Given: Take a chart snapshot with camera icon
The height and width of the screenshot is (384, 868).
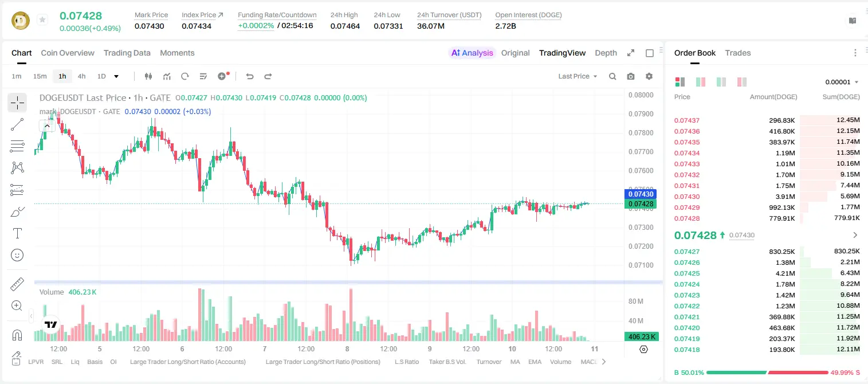Looking at the screenshot, I should tap(631, 76).
